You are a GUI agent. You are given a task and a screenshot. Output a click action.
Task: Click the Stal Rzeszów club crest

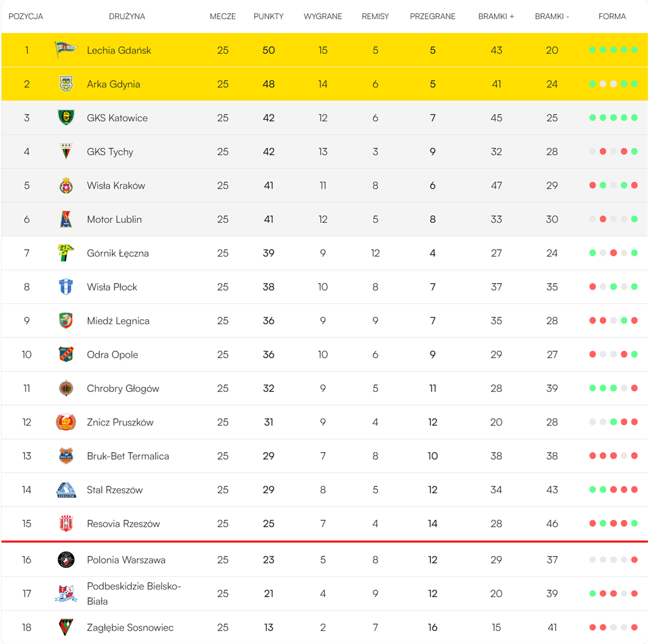(66, 490)
